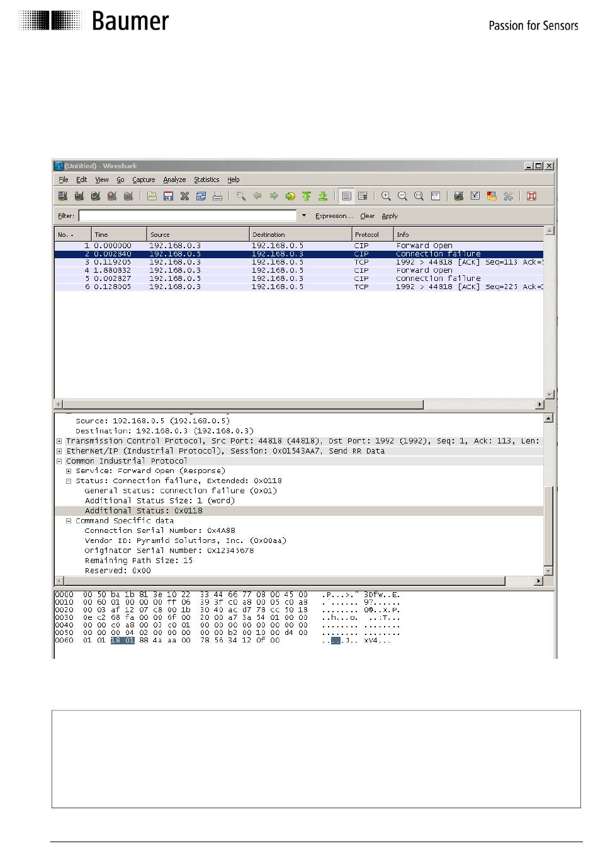Viewport: 598px width, 868px height.
Task: Open the filter history dropdown arrow
Action: tap(304, 215)
